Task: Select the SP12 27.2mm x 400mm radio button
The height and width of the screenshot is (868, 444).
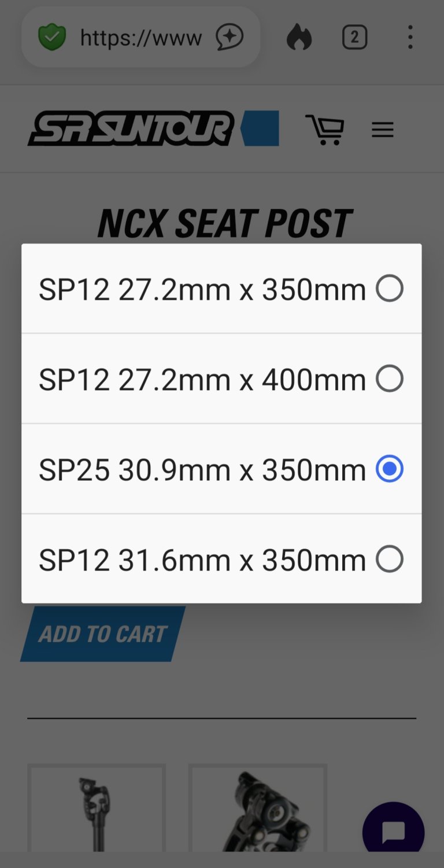Action: (389, 379)
